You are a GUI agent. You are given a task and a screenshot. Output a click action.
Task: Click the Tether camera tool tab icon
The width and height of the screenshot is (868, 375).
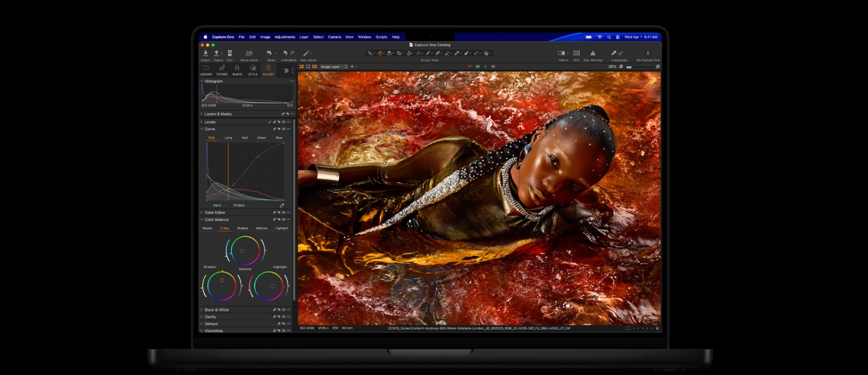[x=222, y=68]
